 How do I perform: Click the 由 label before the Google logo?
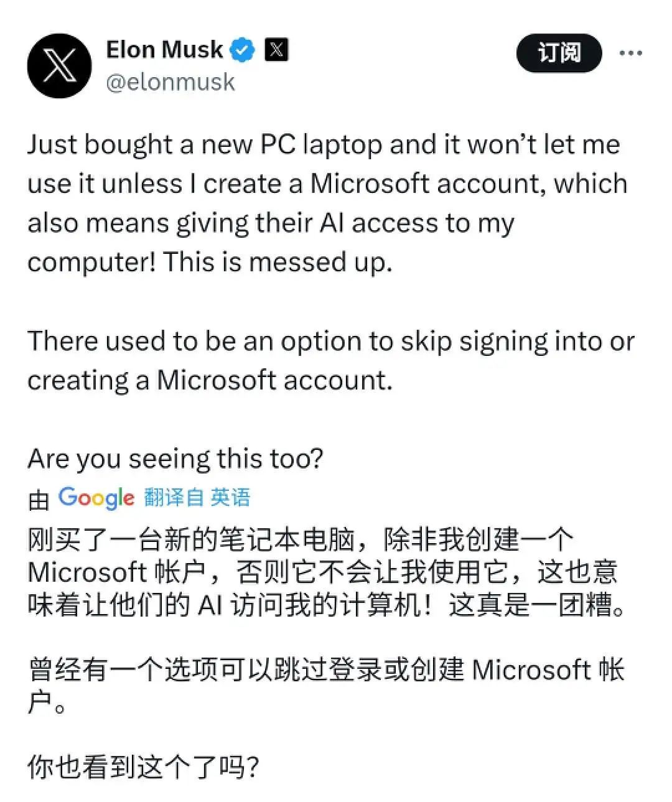[x=39, y=497]
